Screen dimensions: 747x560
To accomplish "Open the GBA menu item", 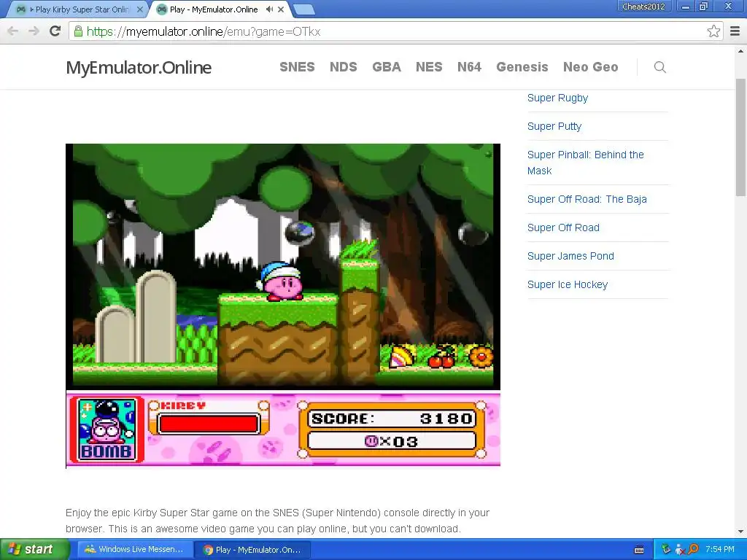I will pyautogui.click(x=387, y=66).
